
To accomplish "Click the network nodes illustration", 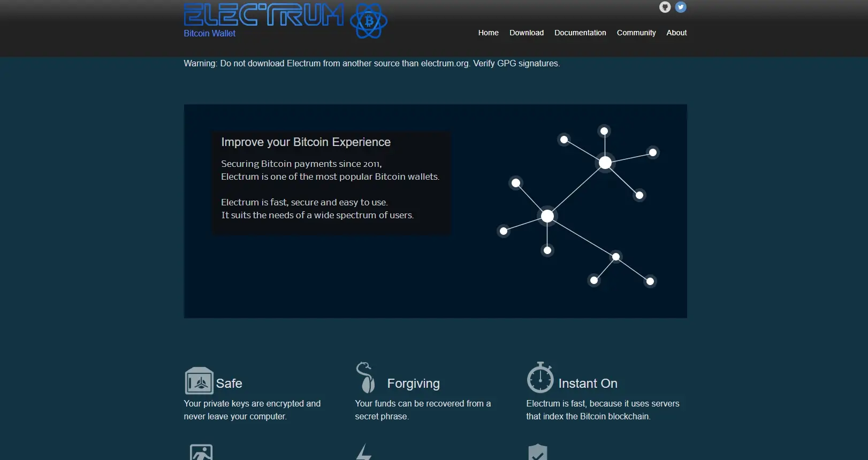I will pyautogui.click(x=578, y=206).
